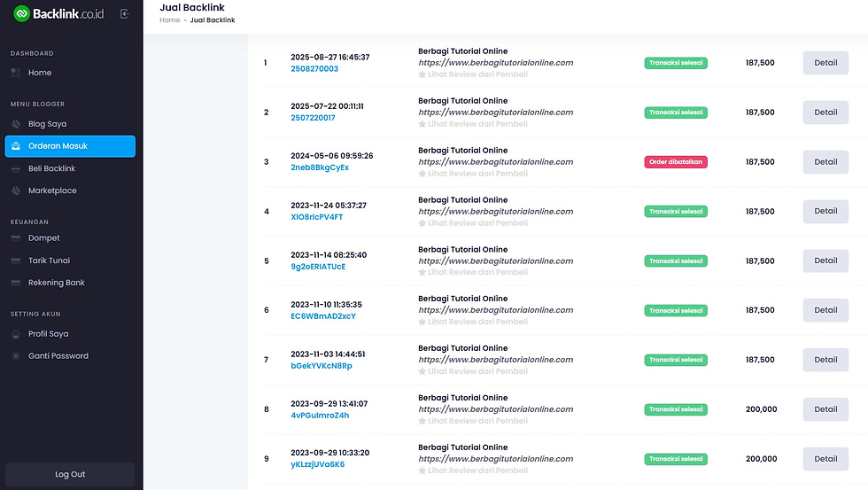This screenshot has width=868, height=490.
Task: Click the review star icon for order EC6WBmAD2xcY
Action: [x=422, y=322]
